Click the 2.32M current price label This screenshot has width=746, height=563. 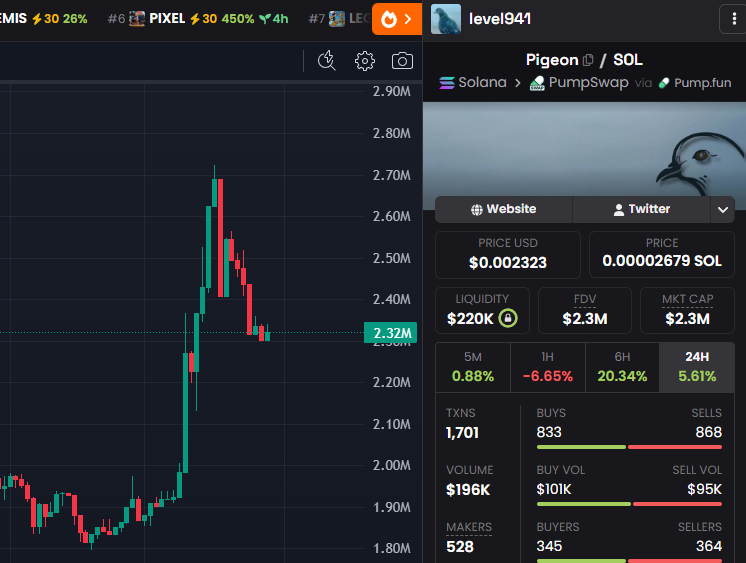point(391,333)
